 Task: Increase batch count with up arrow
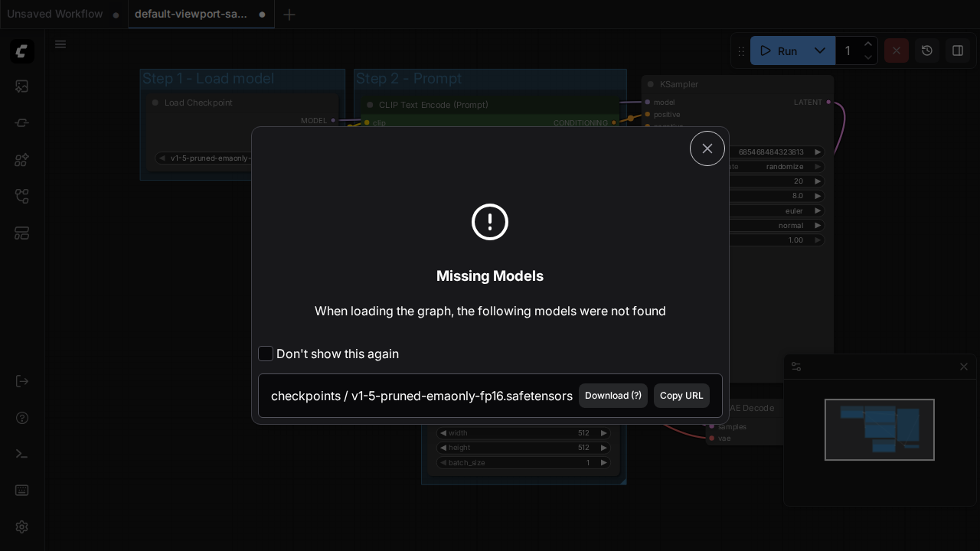(868, 44)
